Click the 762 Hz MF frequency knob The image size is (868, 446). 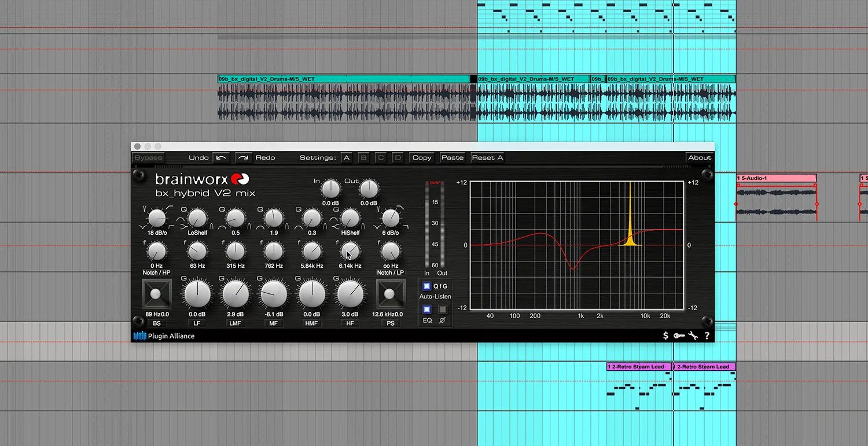click(x=273, y=251)
